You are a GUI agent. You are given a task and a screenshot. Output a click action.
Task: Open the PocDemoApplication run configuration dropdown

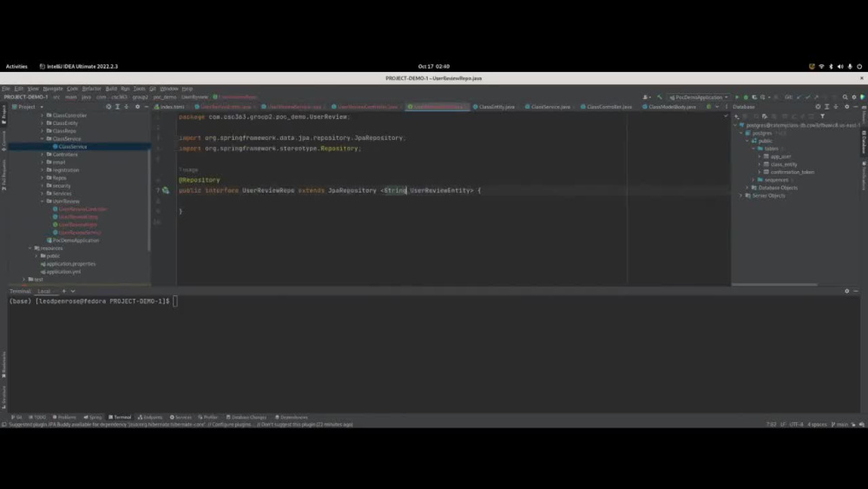tap(699, 97)
